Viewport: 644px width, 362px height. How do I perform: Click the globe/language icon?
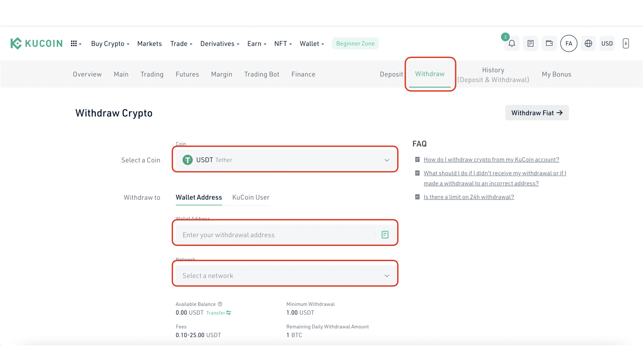(x=589, y=43)
